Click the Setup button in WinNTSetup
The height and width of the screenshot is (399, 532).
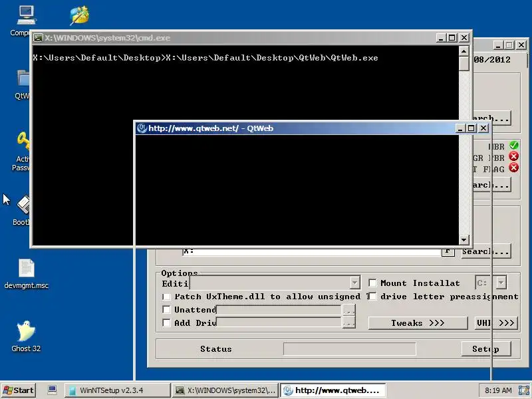click(x=486, y=348)
